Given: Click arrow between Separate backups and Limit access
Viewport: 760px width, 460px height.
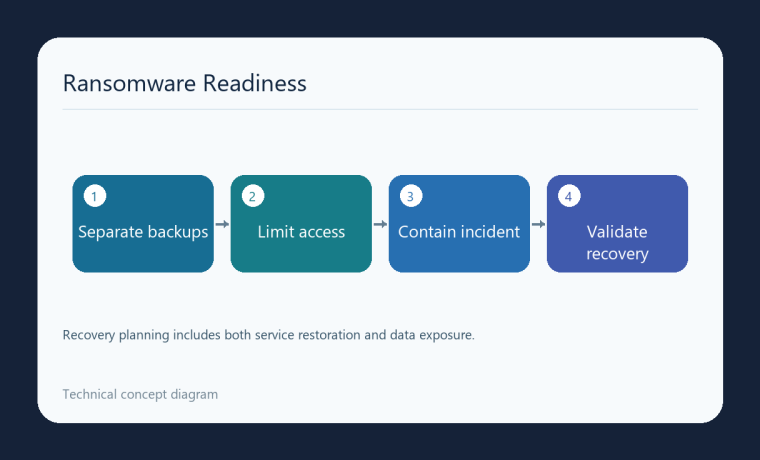Looking at the screenshot, I should click(x=222, y=224).
